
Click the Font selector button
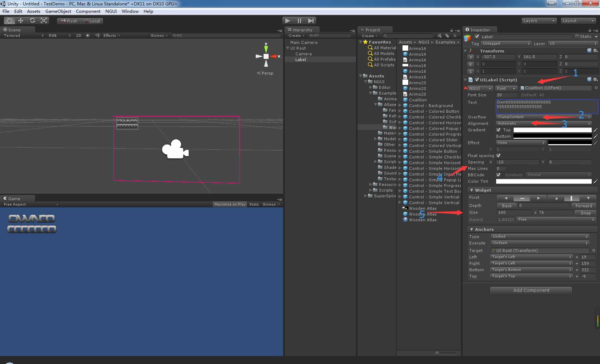point(506,89)
